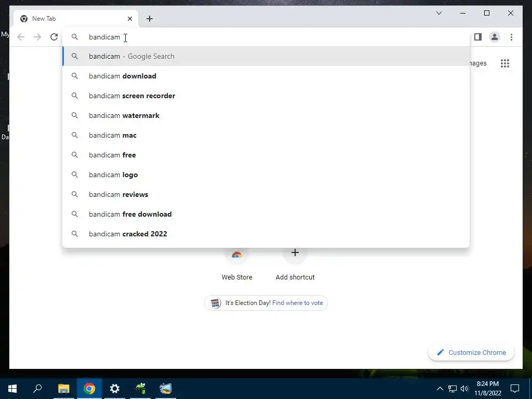Choose bandicam mac suggestion
532x399 pixels.
(266, 135)
